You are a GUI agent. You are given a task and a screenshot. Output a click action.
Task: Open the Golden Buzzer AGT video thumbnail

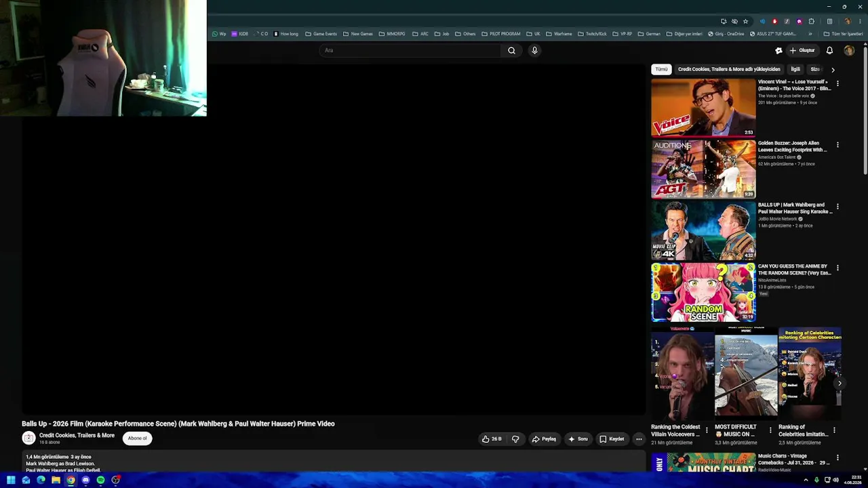[x=703, y=169]
